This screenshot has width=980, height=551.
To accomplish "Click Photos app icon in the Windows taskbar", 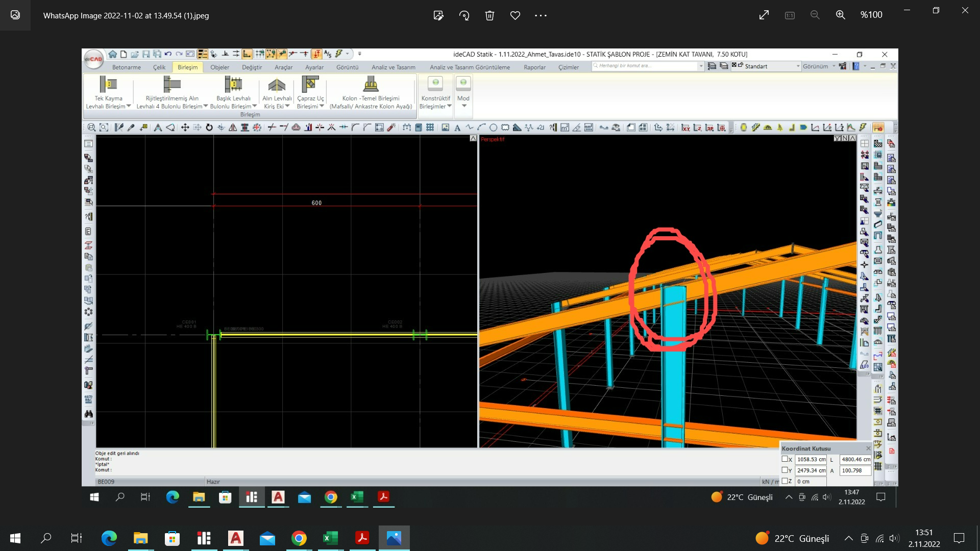I will [394, 538].
